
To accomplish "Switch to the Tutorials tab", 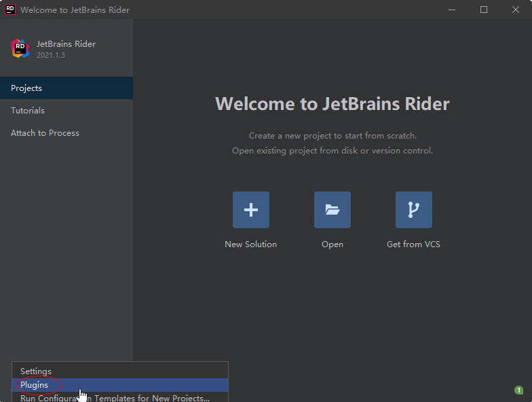I will [66, 110].
